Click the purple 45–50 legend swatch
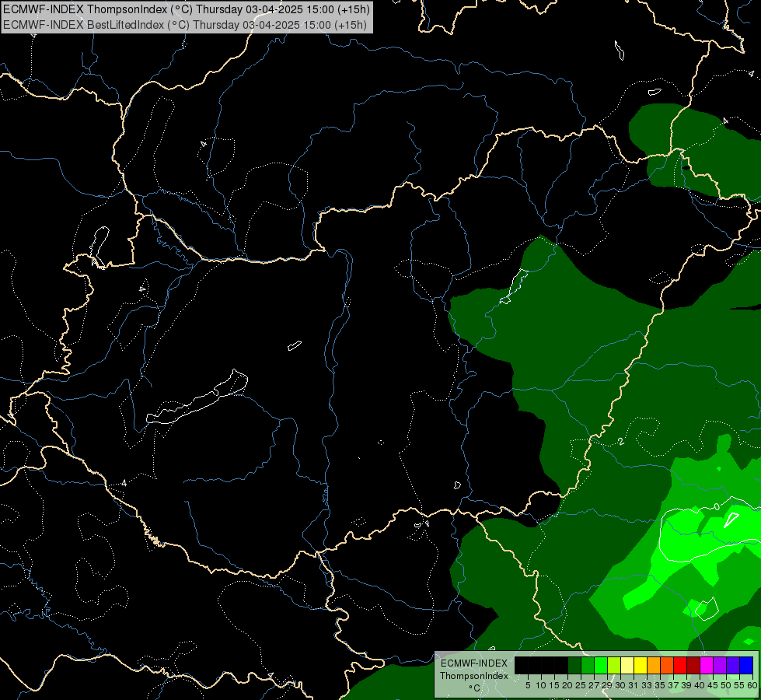The height and width of the screenshot is (700, 761). tap(720, 665)
